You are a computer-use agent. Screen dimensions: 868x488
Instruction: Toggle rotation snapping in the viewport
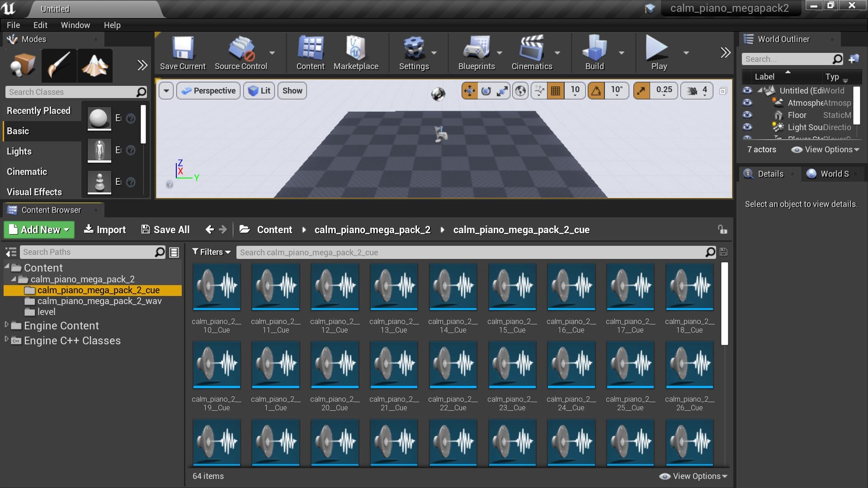(596, 91)
